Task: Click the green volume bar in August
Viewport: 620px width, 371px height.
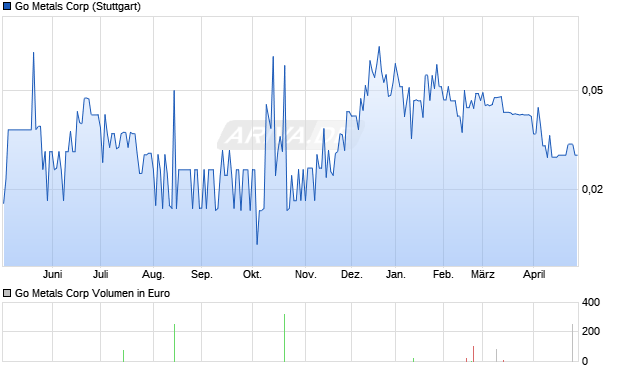Action: click(x=174, y=343)
